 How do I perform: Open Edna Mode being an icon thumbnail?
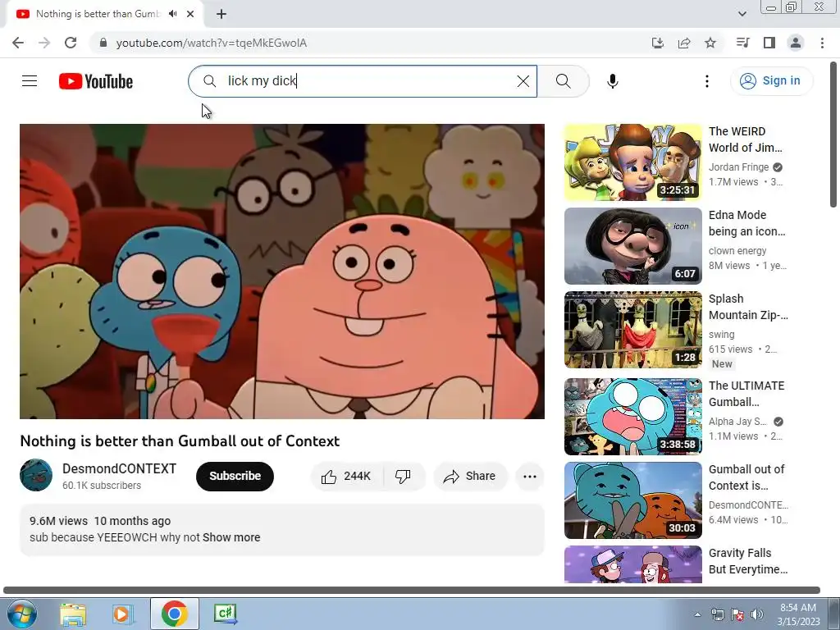point(632,246)
